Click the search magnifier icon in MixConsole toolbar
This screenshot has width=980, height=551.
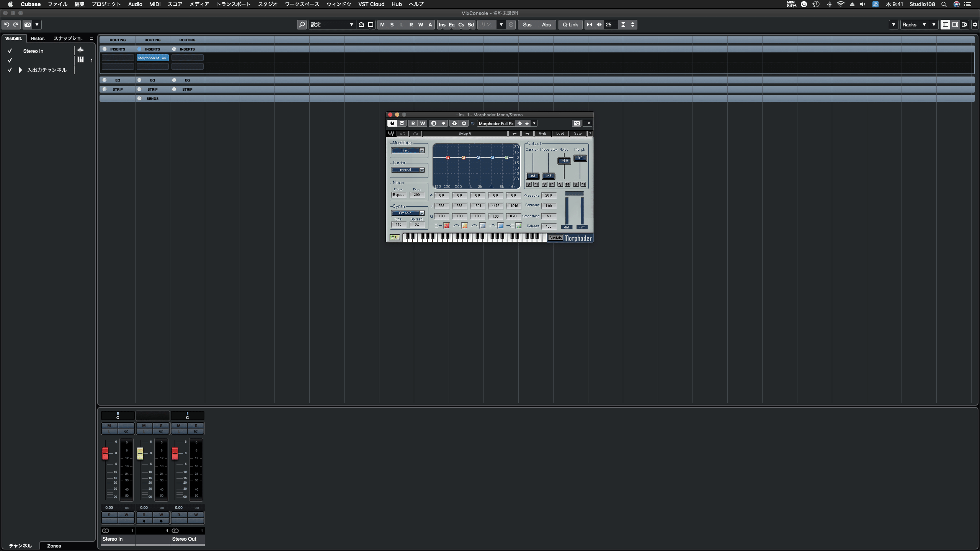click(x=302, y=24)
